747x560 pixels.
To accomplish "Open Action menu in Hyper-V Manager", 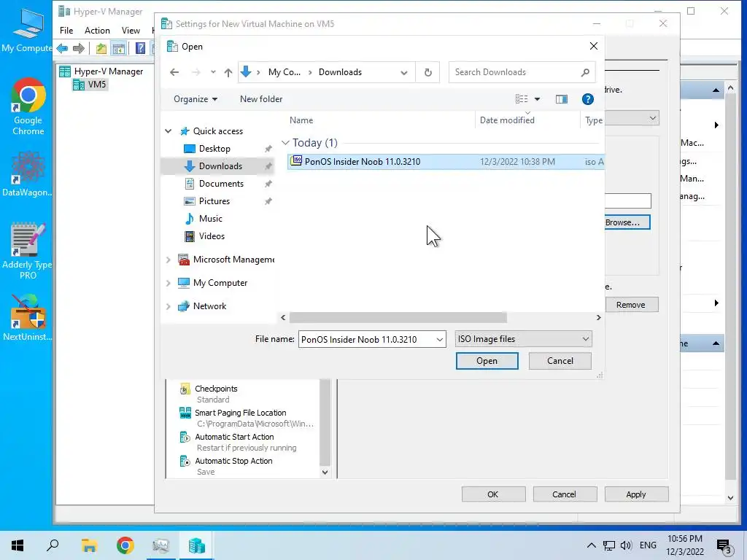I will [97, 31].
